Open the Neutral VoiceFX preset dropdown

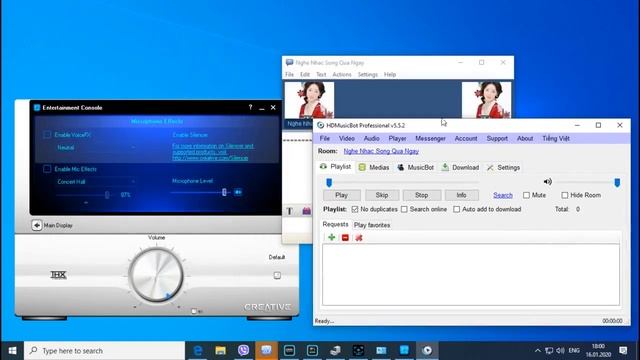pyautogui.click(x=96, y=147)
